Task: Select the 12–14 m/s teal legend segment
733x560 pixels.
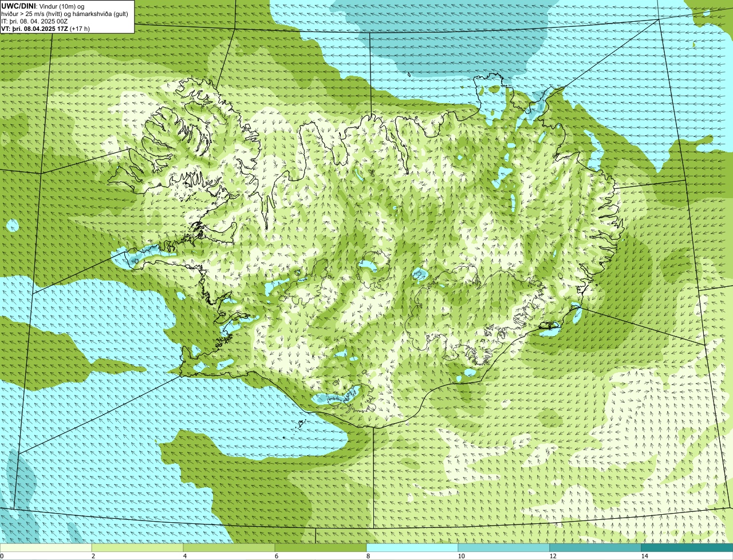Action: [x=596, y=548]
